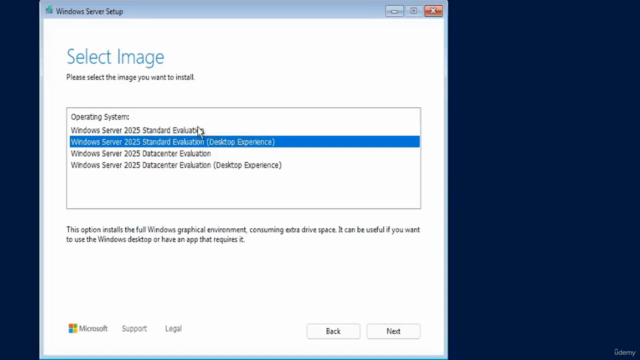Screen dimensions: 640x360
Task: Close the Windows Server Setup window
Action: (x=433, y=11)
